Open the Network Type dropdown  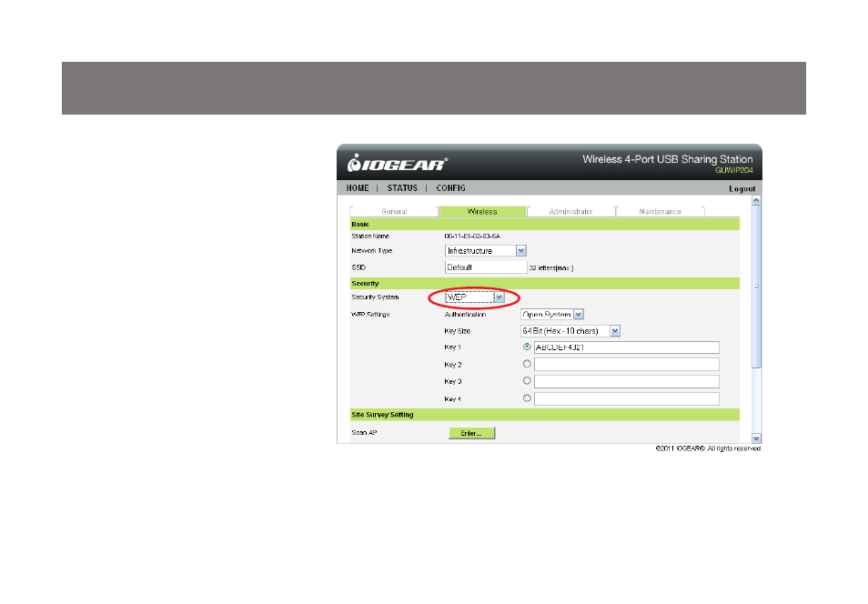click(486, 251)
